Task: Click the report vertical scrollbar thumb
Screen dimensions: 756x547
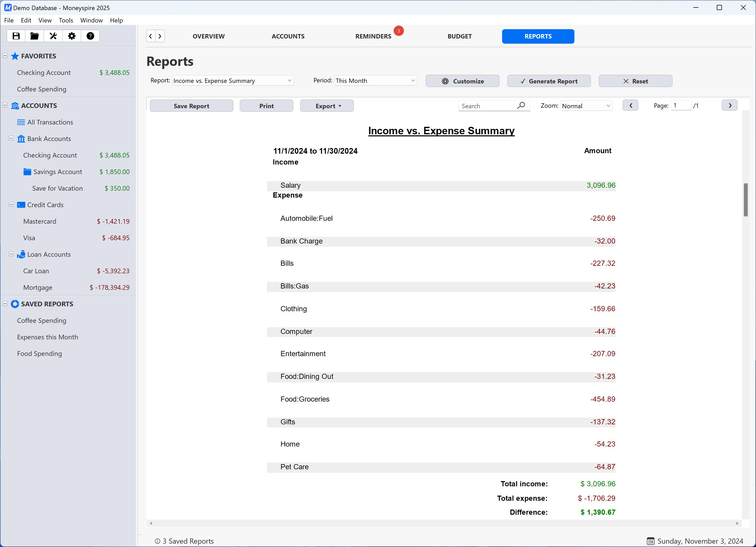Action: pos(746,200)
